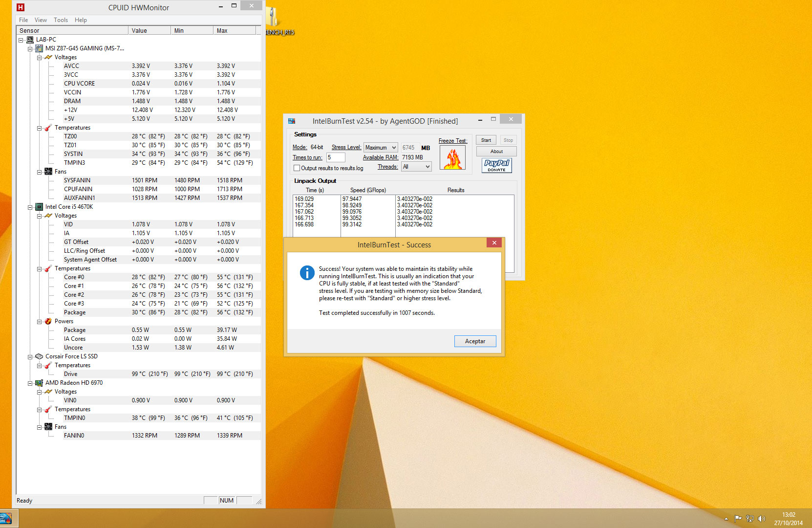Open the File menu in HWMonitor
The height and width of the screenshot is (528, 812).
pos(23,20)
